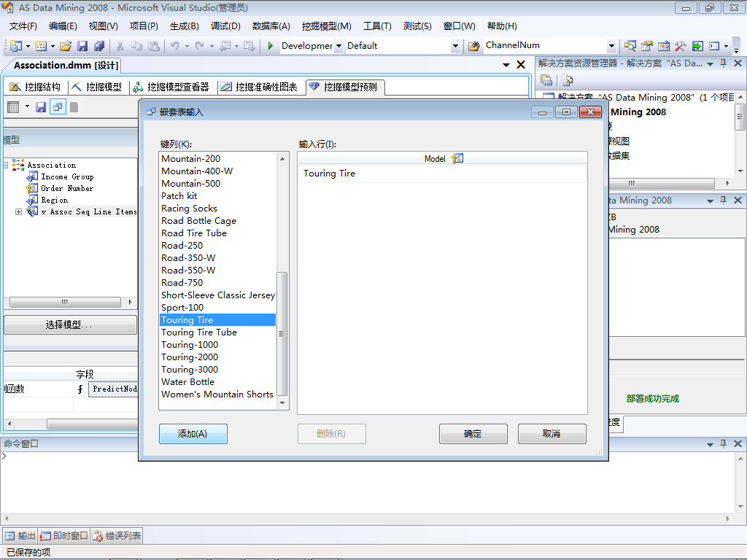
Task: Click the Cut scissors icon
Action: pos(120,46)
